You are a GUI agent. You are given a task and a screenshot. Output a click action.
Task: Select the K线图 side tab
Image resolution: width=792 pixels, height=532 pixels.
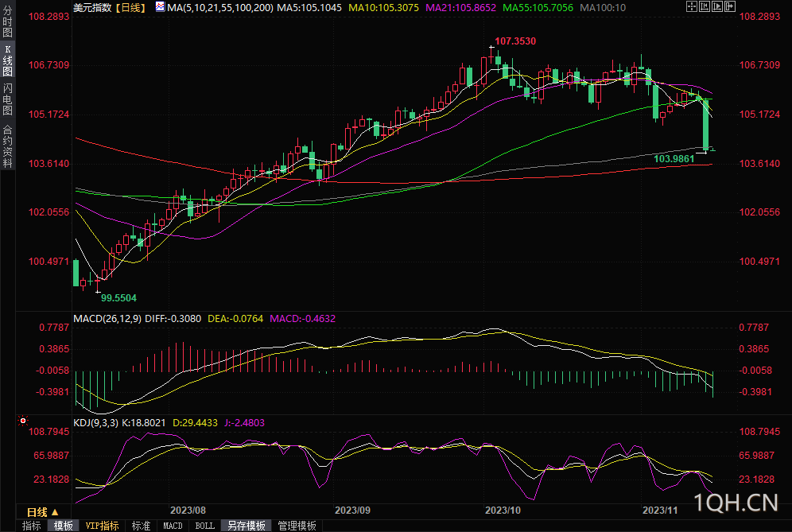[x=7, y=60]
